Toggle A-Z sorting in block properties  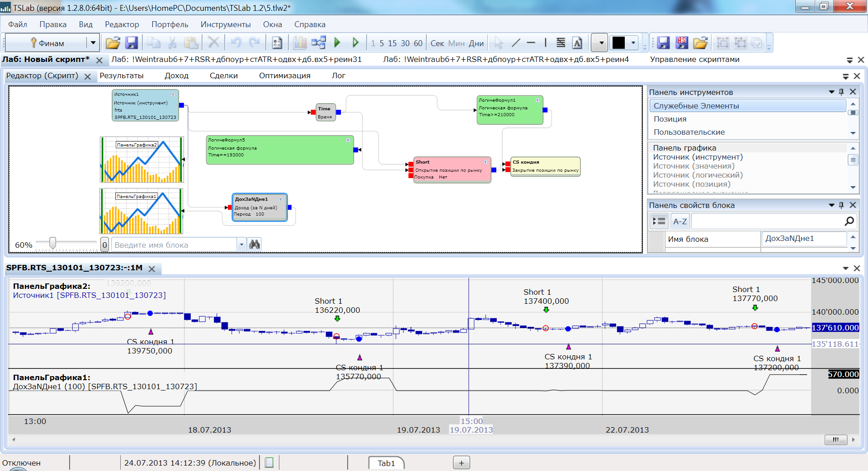coord(680,221)
